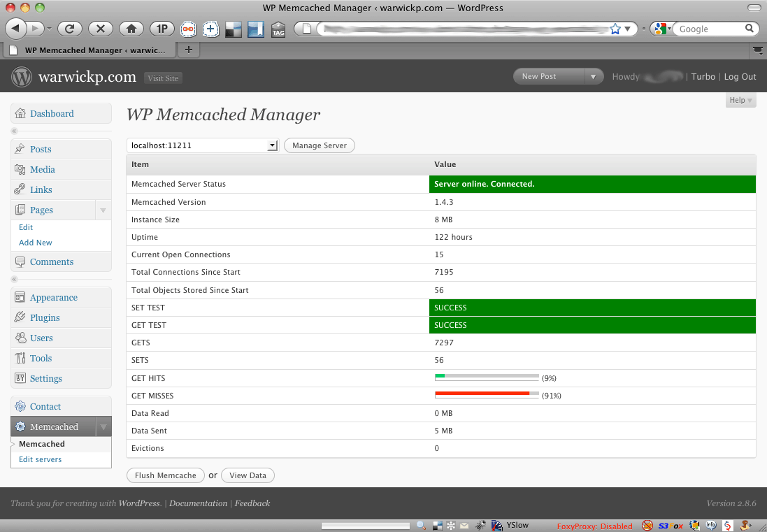Click the Edit servers submenu link
767x532 pixels.
pos(40,459)
